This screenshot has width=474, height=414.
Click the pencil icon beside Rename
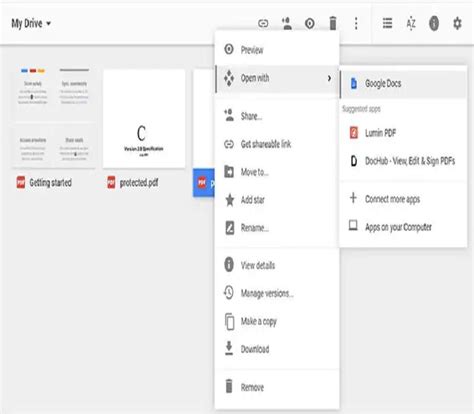coord(229,228)
